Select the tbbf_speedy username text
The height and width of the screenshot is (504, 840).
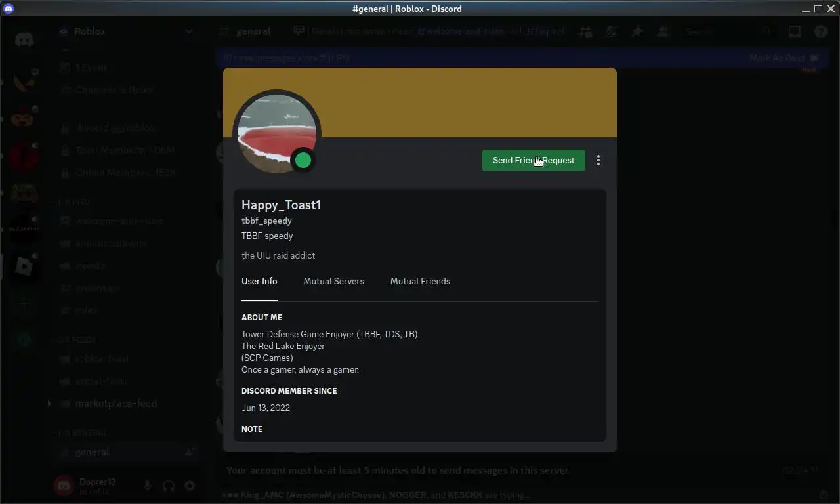click(266, 220)
